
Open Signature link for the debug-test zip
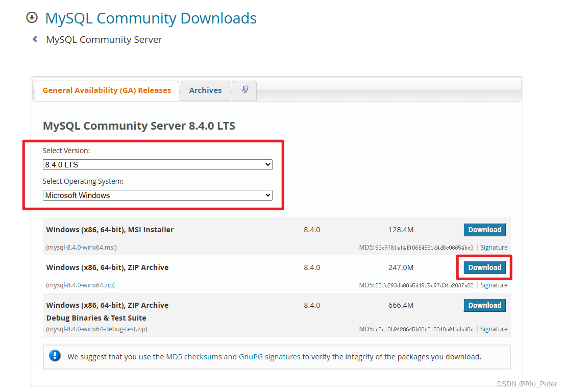pos(494,329)
